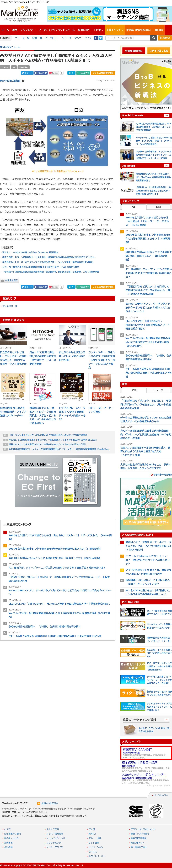Click the ページトップへ link
Screen dimensions: 172x868
coord(160,795)
